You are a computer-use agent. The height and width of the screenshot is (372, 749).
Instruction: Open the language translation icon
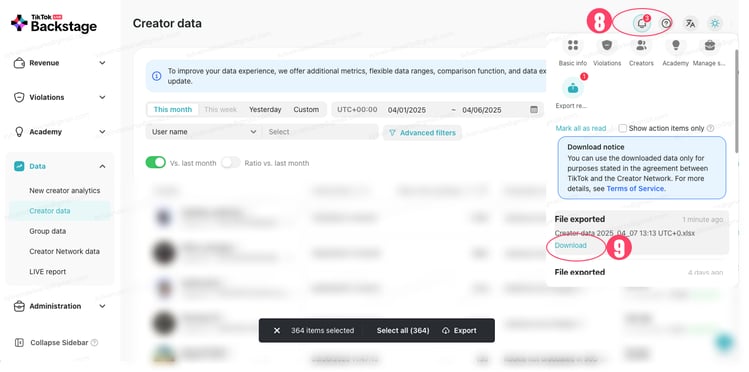690,23
